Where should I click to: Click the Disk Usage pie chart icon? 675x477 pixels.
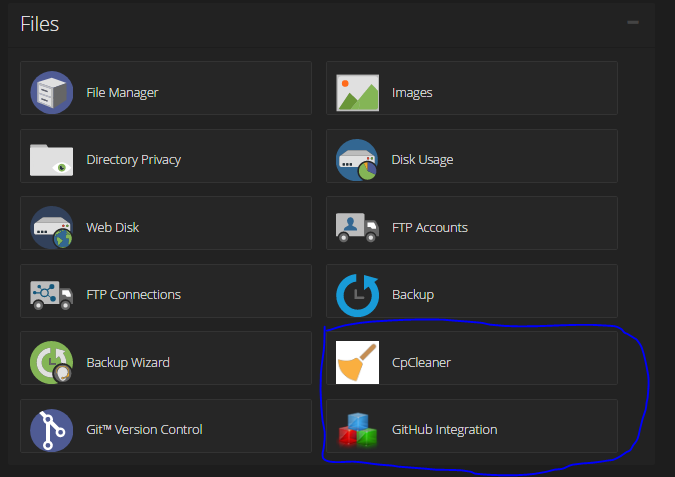(x=357, y=160)
